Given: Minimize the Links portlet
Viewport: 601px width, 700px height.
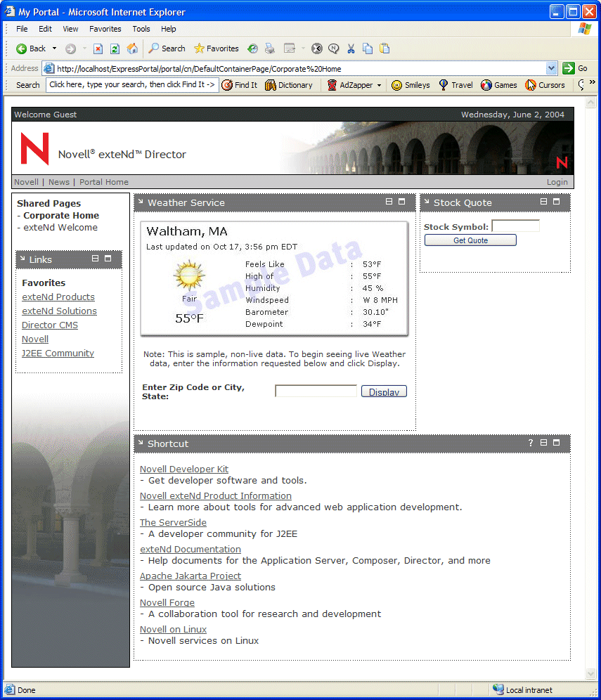Looking at the screenshot, I should coord(95,259).
